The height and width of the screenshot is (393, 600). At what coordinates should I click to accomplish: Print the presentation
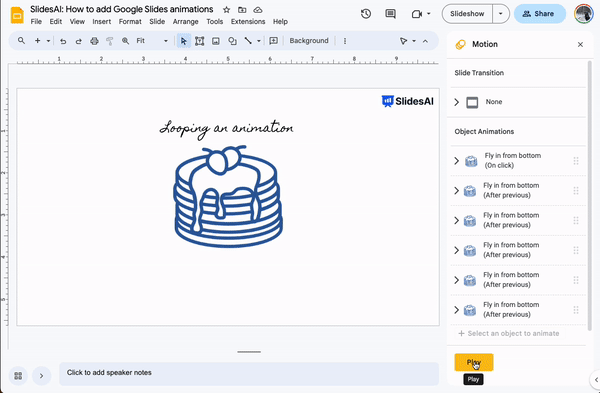[94, 41]
